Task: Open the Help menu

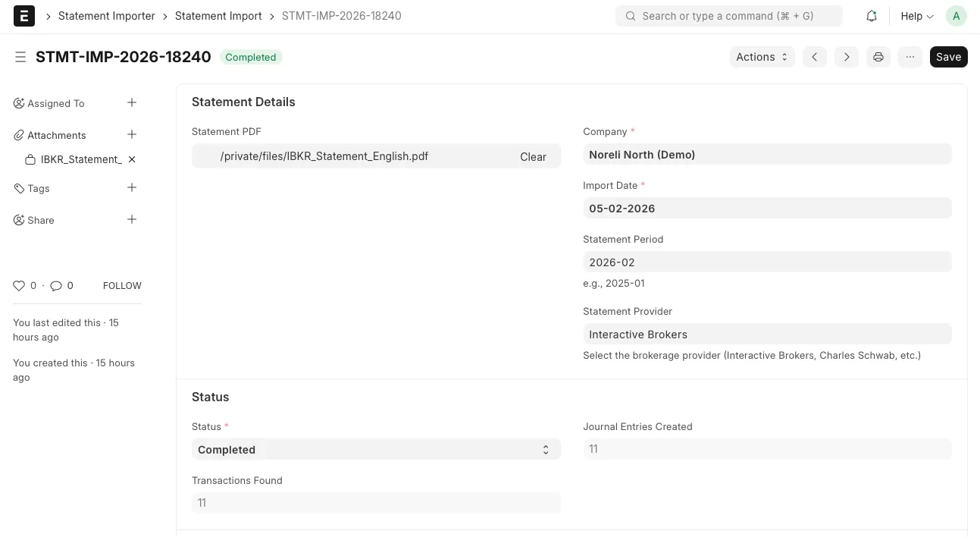Action: click(x=916, y=16)
